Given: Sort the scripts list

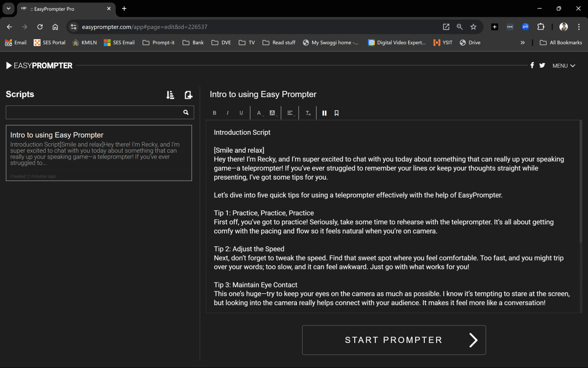Looking at the screenshot, I should [170, 95].
